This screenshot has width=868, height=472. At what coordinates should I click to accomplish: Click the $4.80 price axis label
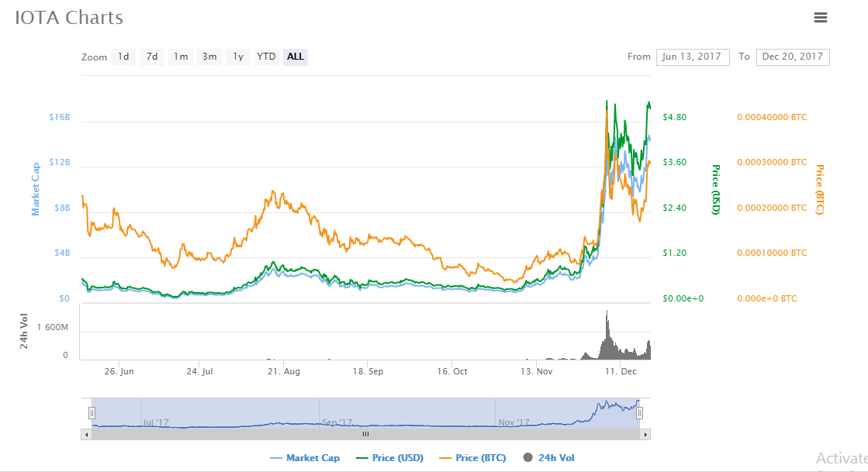pos(674,117)
